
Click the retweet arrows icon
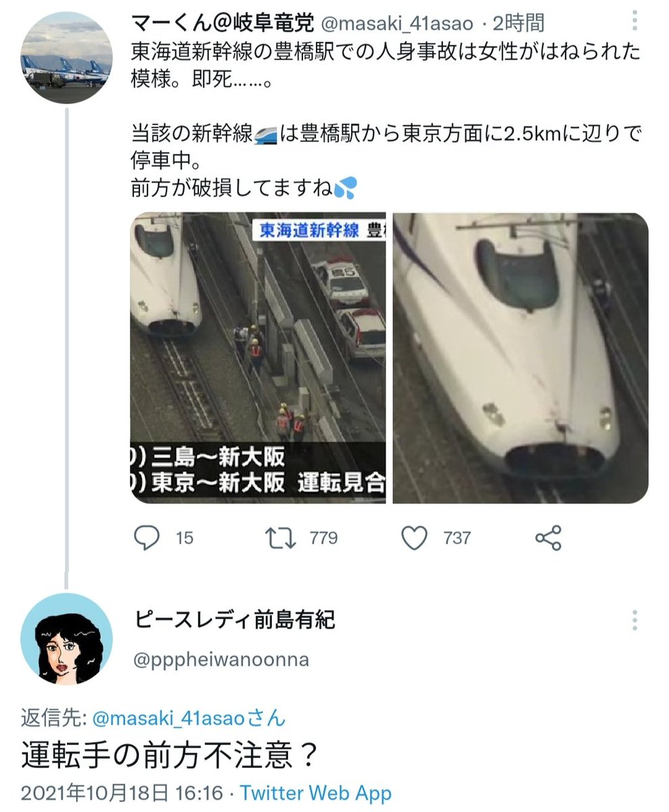click(x=280, y=538)
